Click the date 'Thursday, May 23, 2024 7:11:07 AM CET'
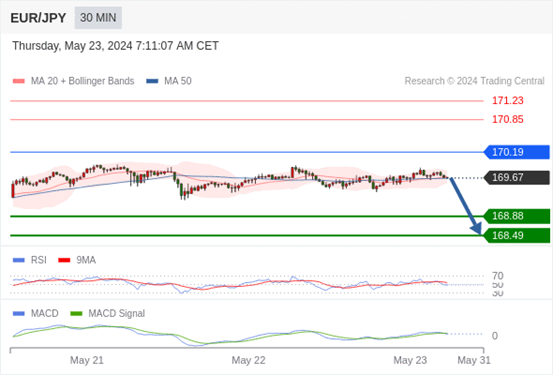Viewport: 553px width, 375px height. [x=115, y=46]
